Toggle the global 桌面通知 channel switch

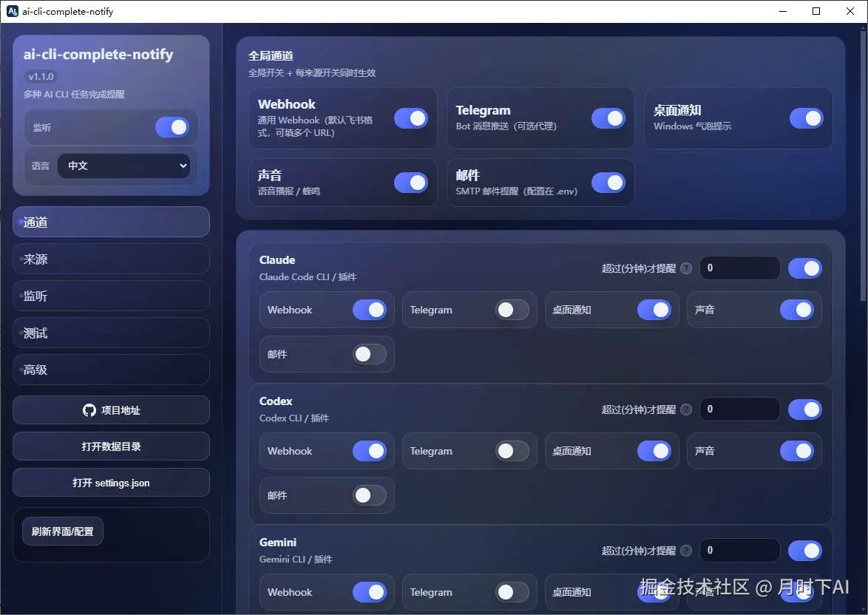point(806,118)
